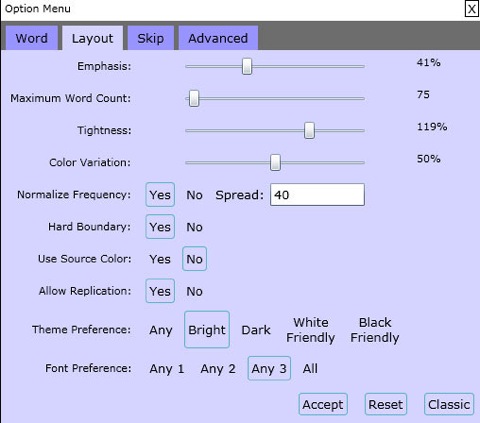Select All font preference
The height and width of the screenshot is (423, 480).
[310, 369]
